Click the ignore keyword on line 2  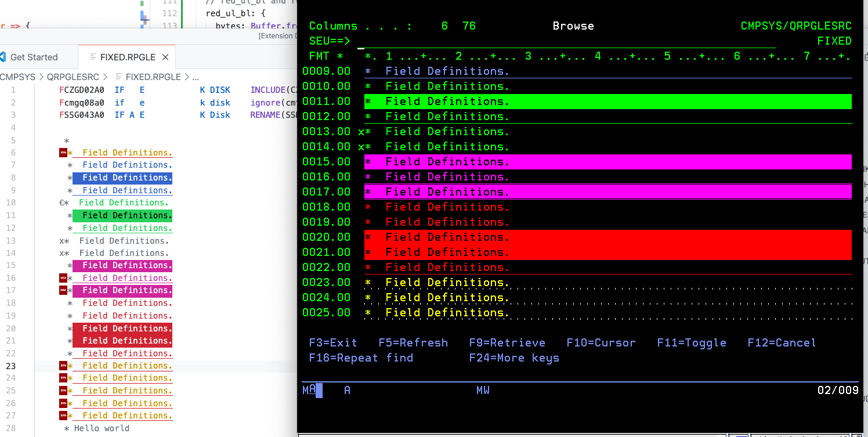click(x=266, y=103)
